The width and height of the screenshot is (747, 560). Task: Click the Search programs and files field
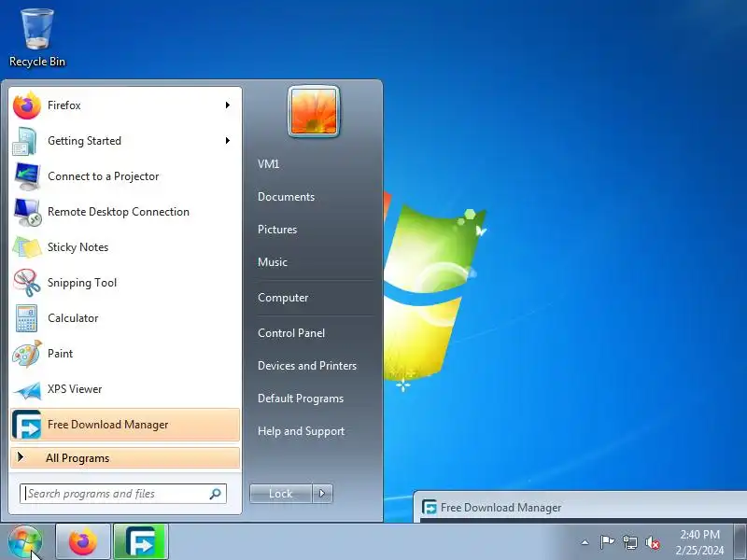pos(123,494)
